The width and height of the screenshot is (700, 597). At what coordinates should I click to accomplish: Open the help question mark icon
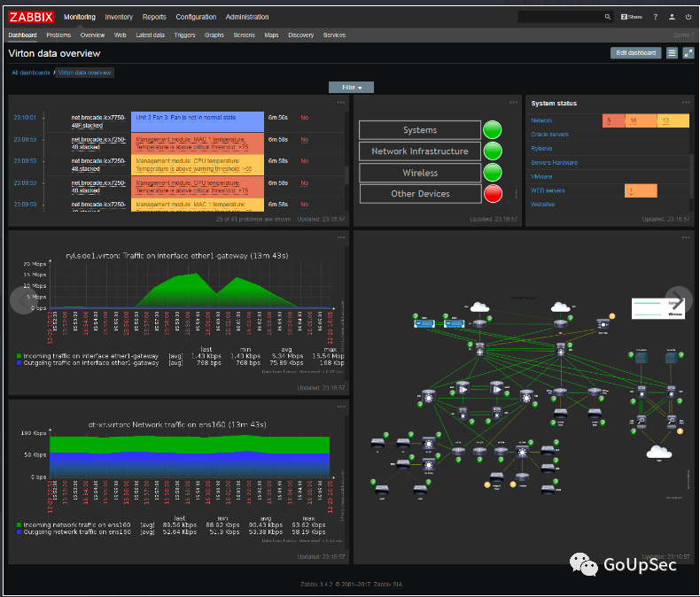pos(656,17)
